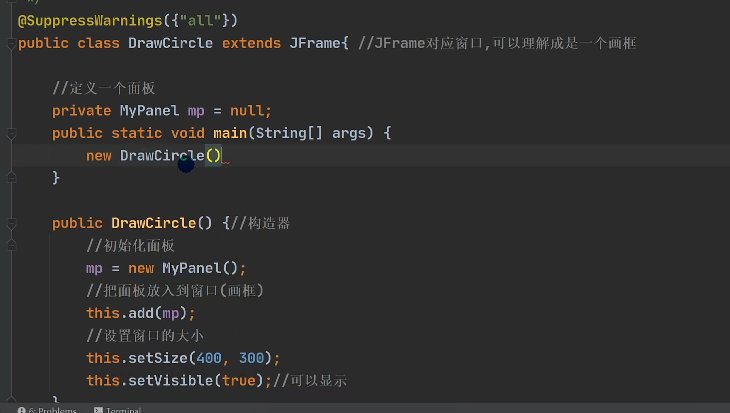The height and width of the screenshot is (413, 730).
Task: Click the 'main' method name
Action: pos(230,133)
